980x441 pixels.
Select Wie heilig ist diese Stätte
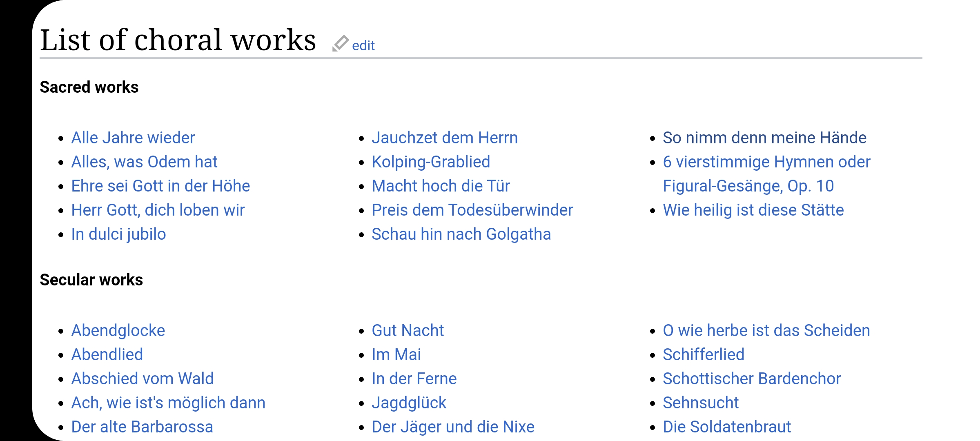coord(753,210)
